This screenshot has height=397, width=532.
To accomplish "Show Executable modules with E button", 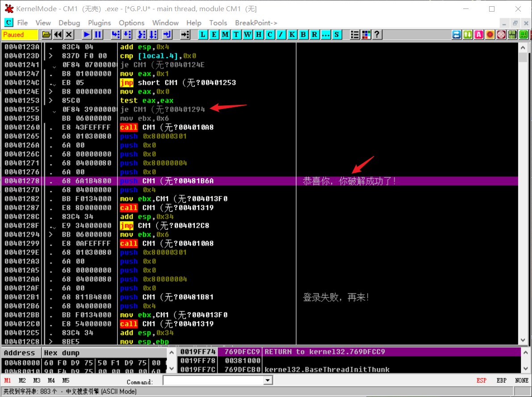I will [x=214, y=34].
